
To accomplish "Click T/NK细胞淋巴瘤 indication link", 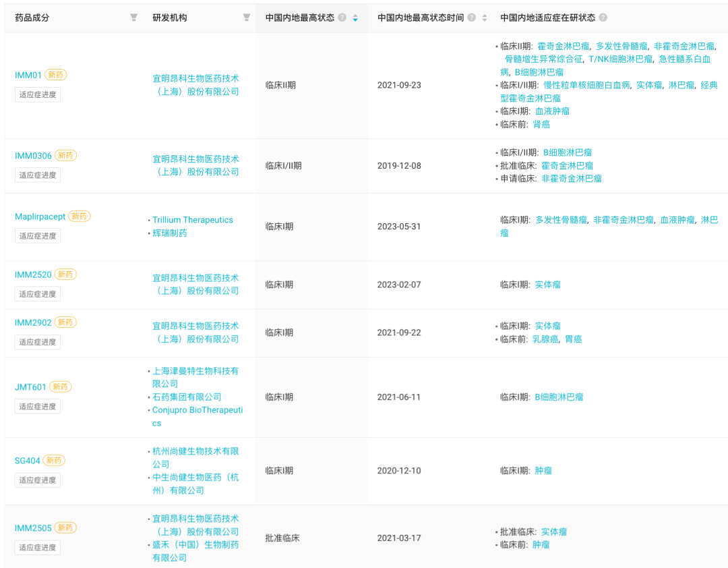I will (x=620, y=59).
